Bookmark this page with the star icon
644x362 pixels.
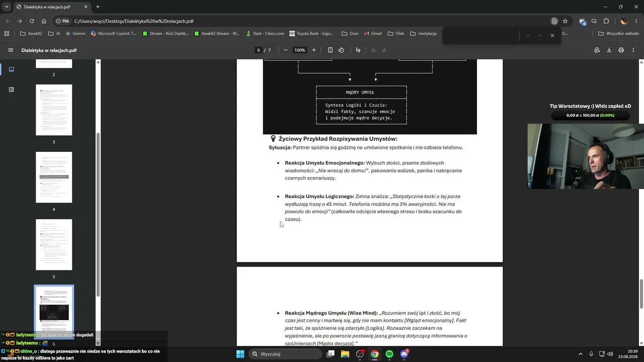pyautogui.click(x=565, y=21)
